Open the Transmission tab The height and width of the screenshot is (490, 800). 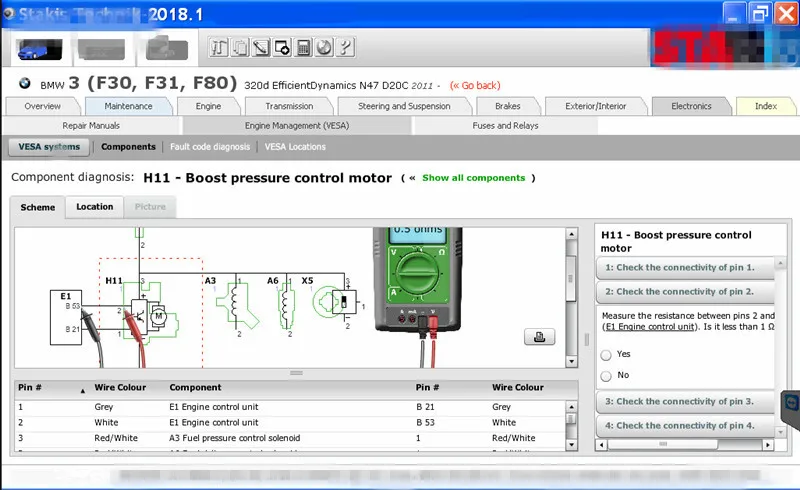click(289, 106)
